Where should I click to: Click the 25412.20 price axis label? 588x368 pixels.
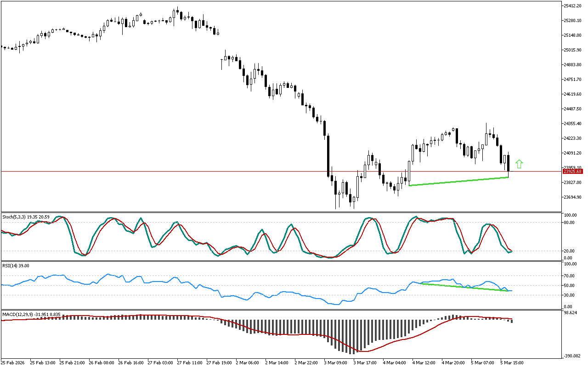coord(573,6)
